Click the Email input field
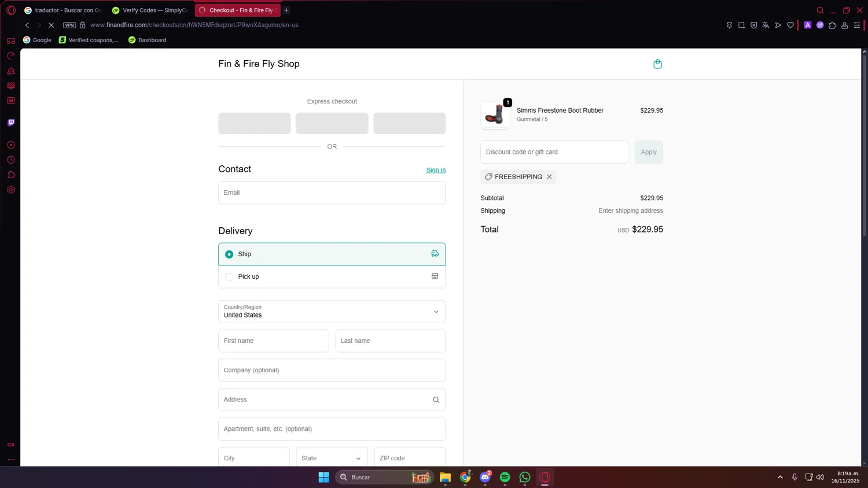Image resolution: width=868 pixels, height=488 pixels. pos(332,193)
